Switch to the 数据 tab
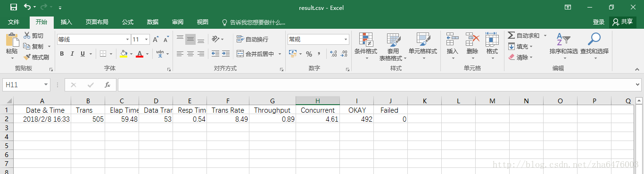 pyautogui.click(x=153, y=22)
